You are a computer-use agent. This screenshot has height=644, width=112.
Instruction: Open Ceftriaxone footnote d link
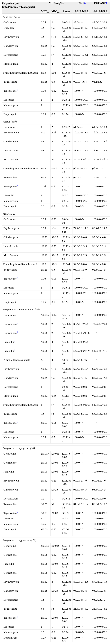click(17, 333)
